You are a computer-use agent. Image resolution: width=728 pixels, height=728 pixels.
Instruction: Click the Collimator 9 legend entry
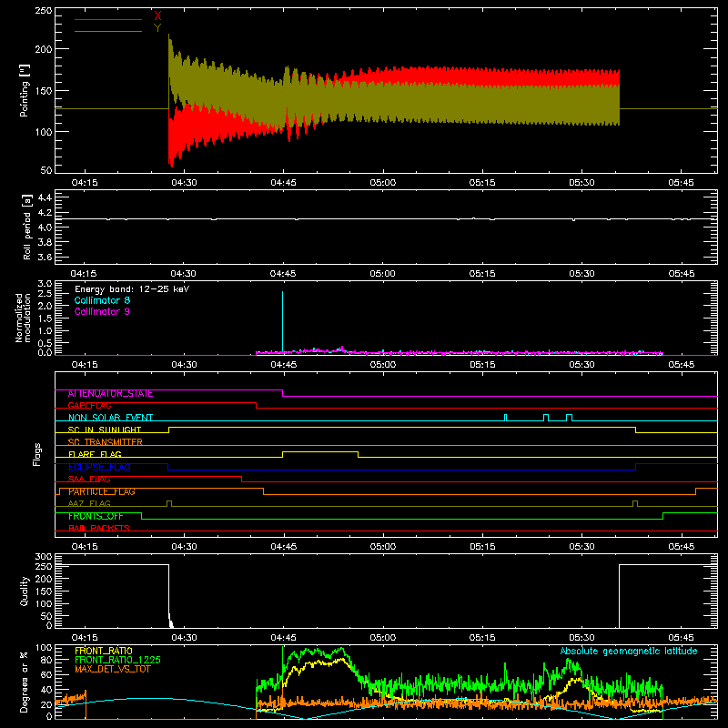tap(102, 311)
